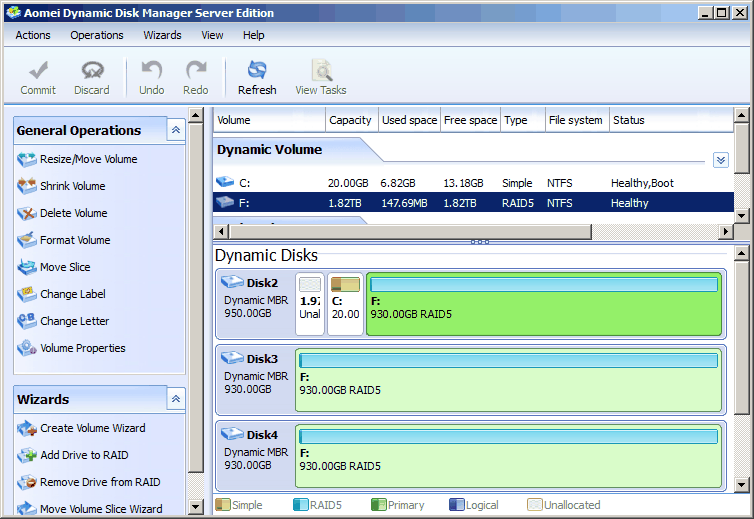Click the Discard toolbar icon
The width and height of the screenshot is (754, 519).
pyautogui.click(x=92, y=77)
